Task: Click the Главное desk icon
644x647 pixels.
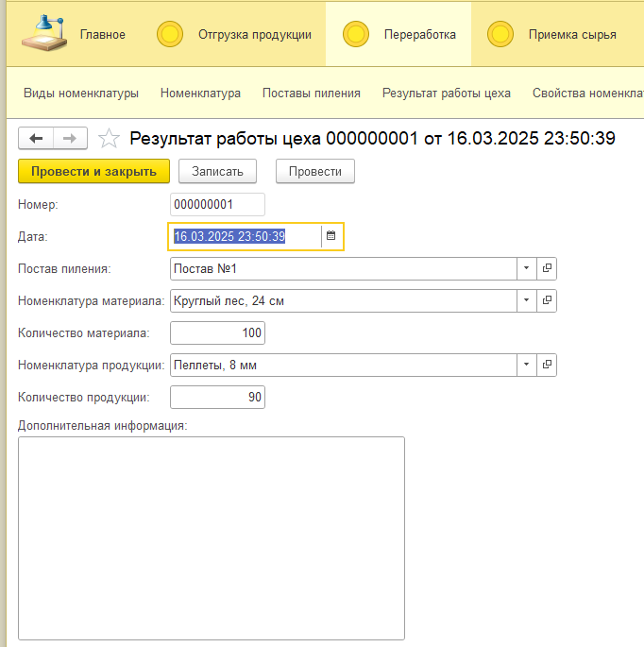Action: pos(43,34)
